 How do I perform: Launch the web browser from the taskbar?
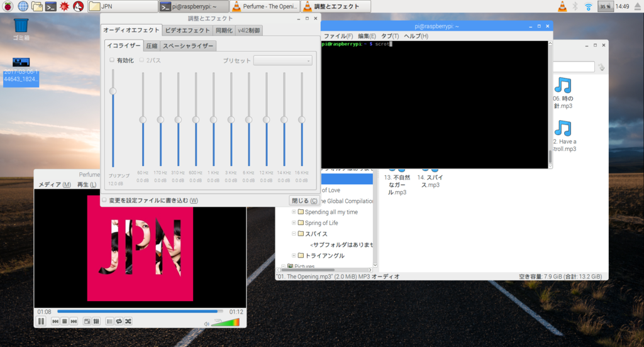click(23, 6)
